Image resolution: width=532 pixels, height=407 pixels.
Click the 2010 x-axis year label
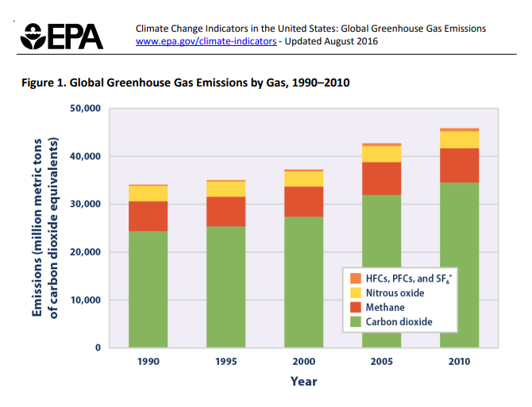(459, 361)
